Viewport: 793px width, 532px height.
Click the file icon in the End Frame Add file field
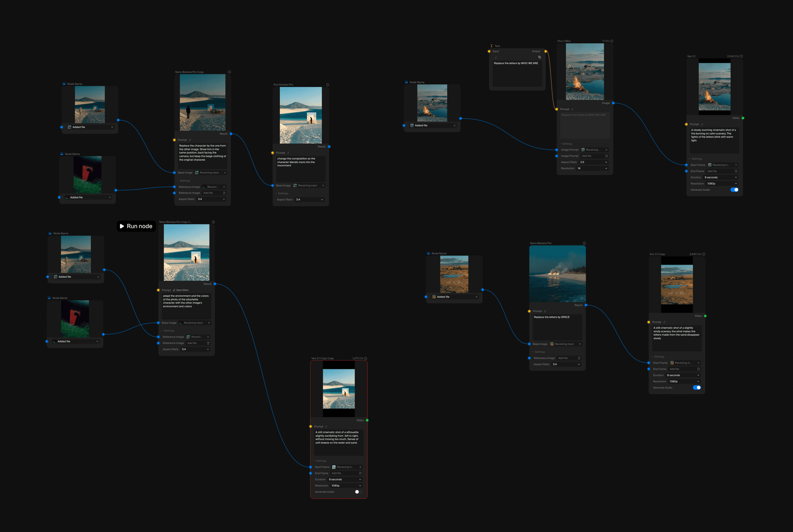(737, 171)
